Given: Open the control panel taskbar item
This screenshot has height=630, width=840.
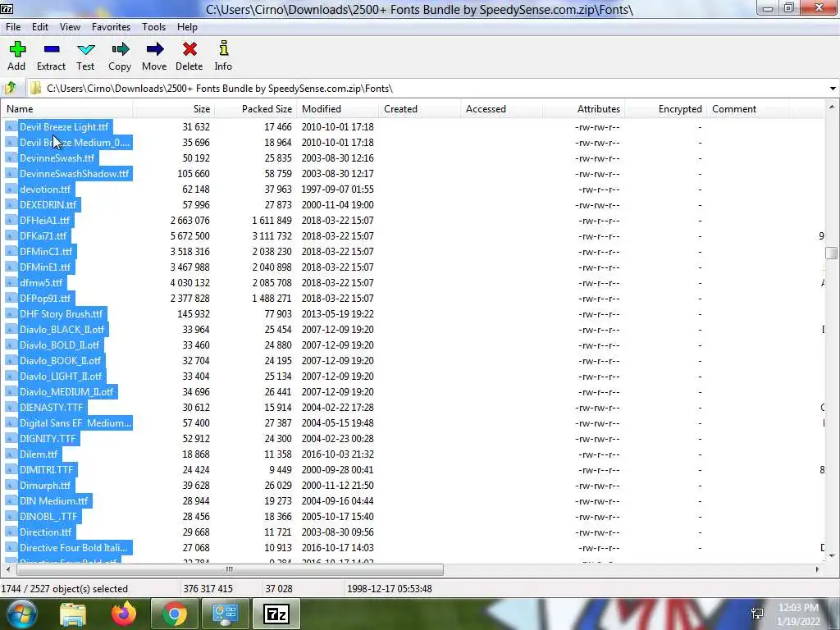Looking at the screenshot, I should click(225, 614).
